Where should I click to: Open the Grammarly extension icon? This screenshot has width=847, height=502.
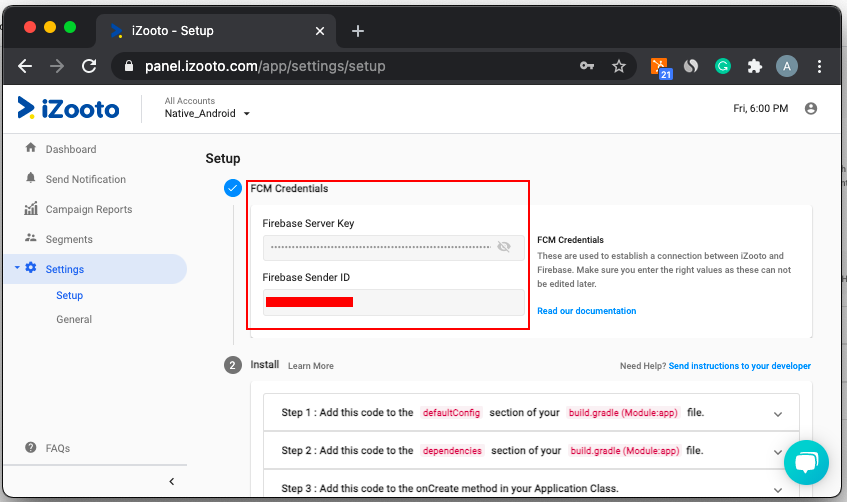click(x=723, y=66)
